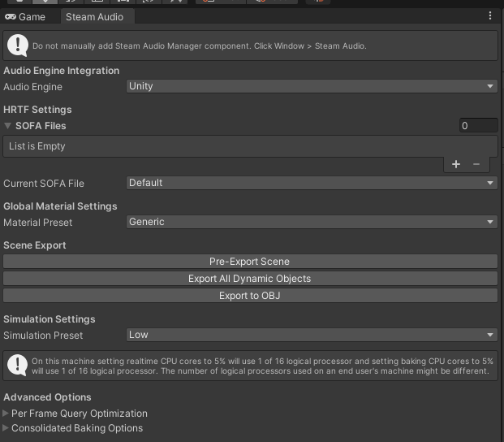
Task: Click the 'Current SOFA File' label
Action: pos(44,184)
